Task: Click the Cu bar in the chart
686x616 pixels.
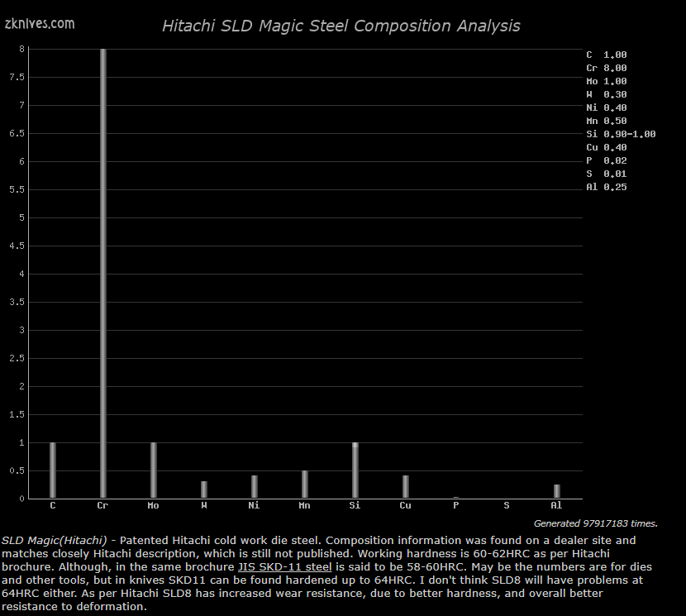Action: click(x=406, y=487)
